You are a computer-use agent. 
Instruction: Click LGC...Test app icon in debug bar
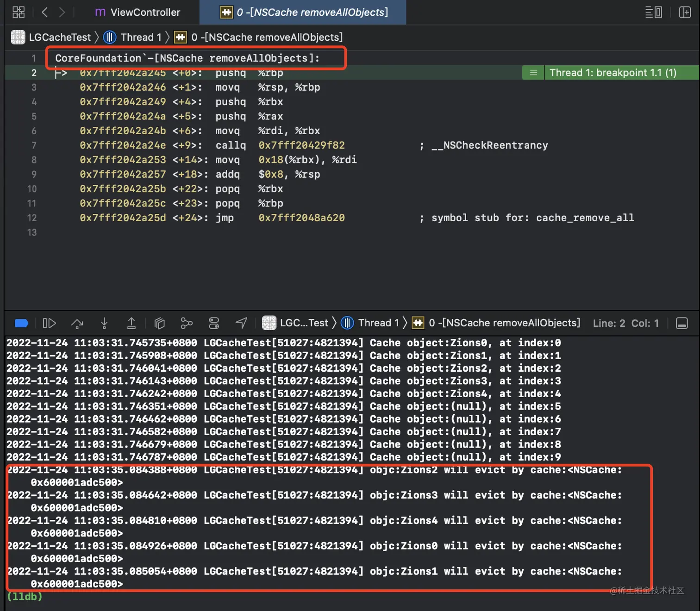point(269,323)
